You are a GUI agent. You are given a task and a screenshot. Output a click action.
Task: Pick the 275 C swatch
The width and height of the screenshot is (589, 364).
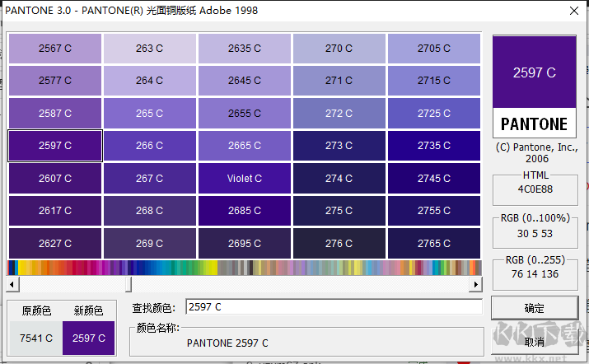pyautogui.click(x=339, y=211)
